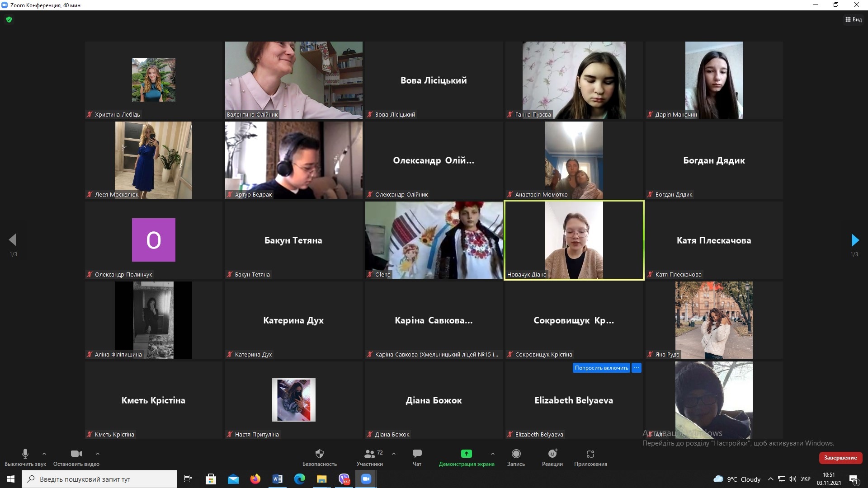Image resolution: width=868 pixels, height=488 pixels.
Task: Switch the keyboard language indicator УКР
Action: (x=805, y=479)
